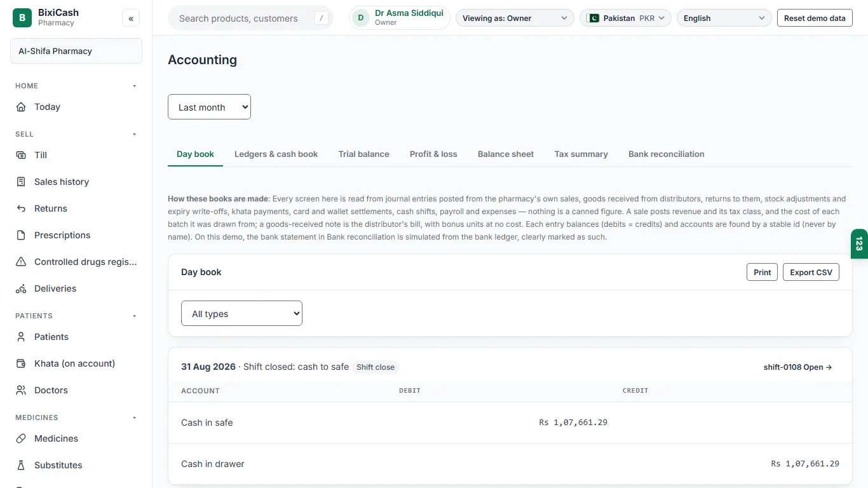Click the Shift close tag
This screenshot has width=868, height=488.
pyautogui.click(x=375, y=367)
